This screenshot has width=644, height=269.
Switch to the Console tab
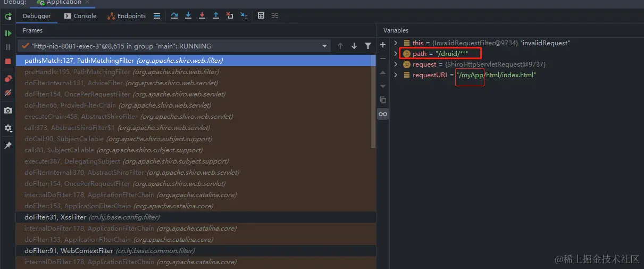click(80, 16)
